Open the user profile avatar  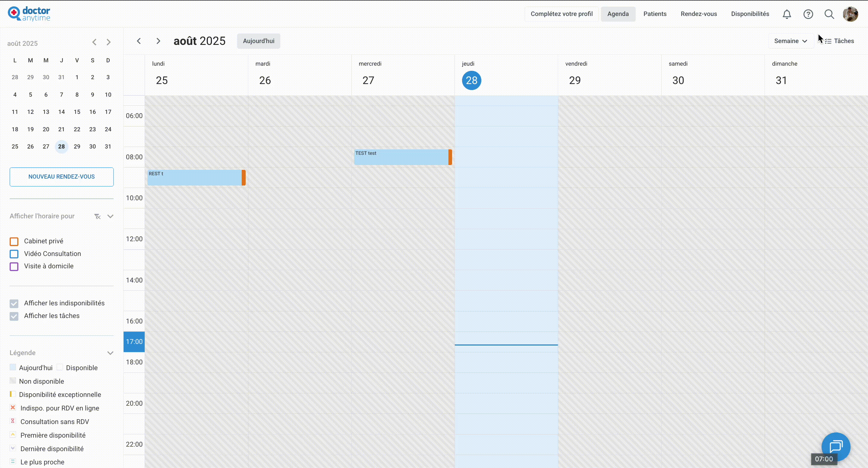850,14
